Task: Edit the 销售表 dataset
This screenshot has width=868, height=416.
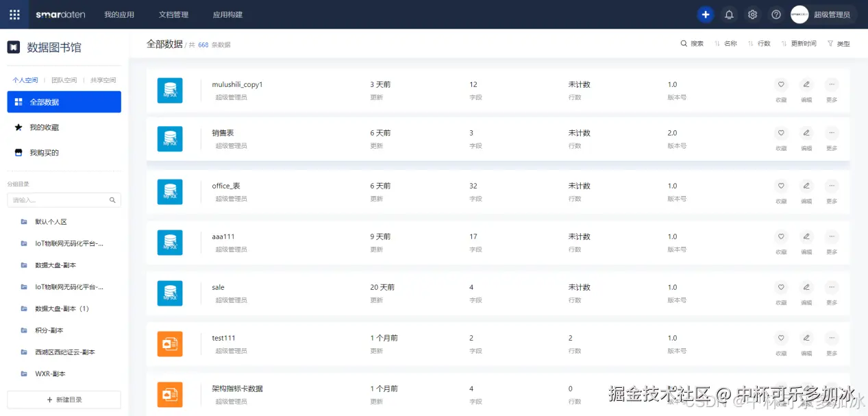Action: [x=806, y=133]
